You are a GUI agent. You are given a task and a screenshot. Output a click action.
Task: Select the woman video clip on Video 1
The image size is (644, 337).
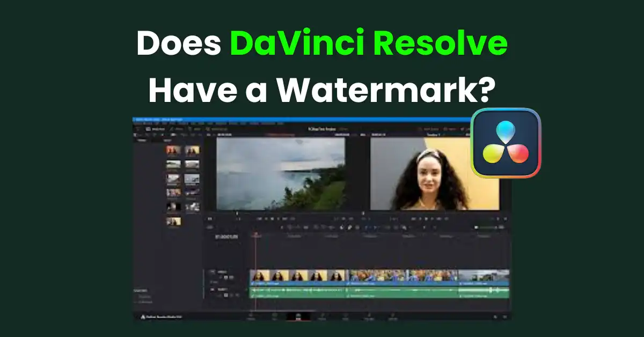click(x=298, y=277)
